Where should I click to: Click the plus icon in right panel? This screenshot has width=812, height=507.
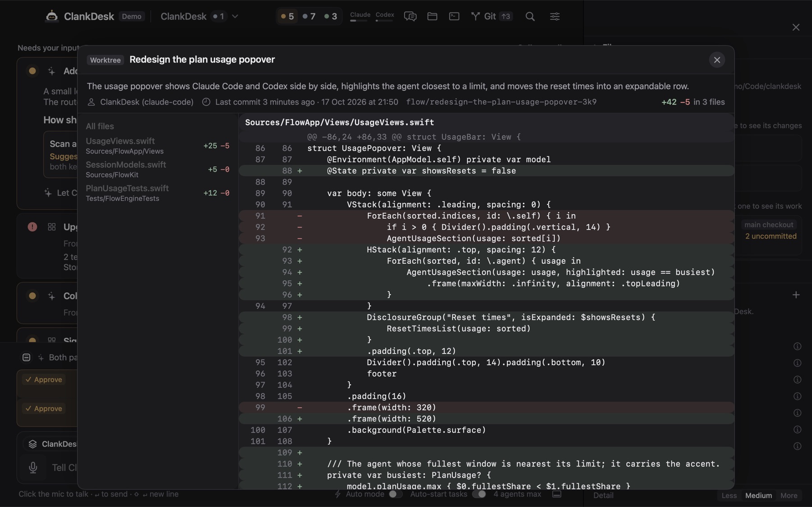coord(796,295)
